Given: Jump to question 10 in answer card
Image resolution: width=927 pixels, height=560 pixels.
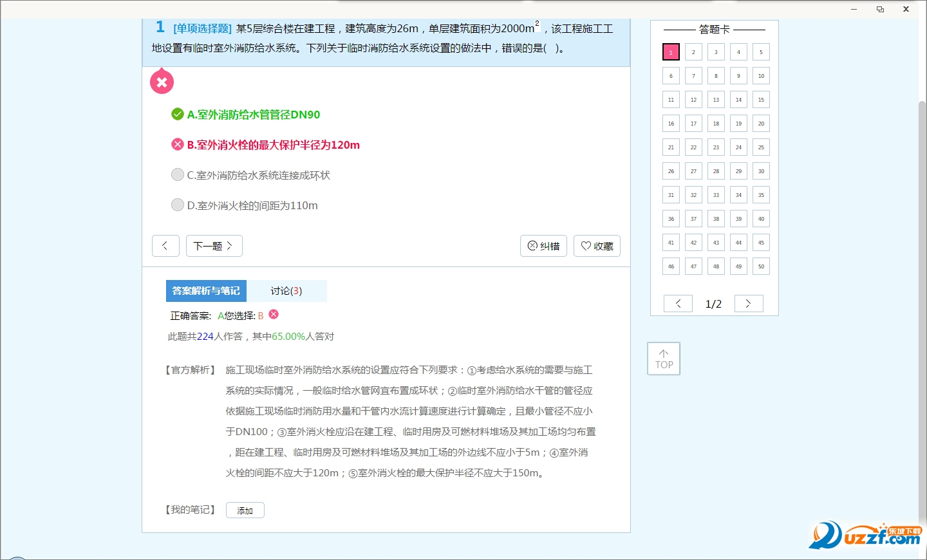Looking at the screenshot, I should click(x=761, y=76).
